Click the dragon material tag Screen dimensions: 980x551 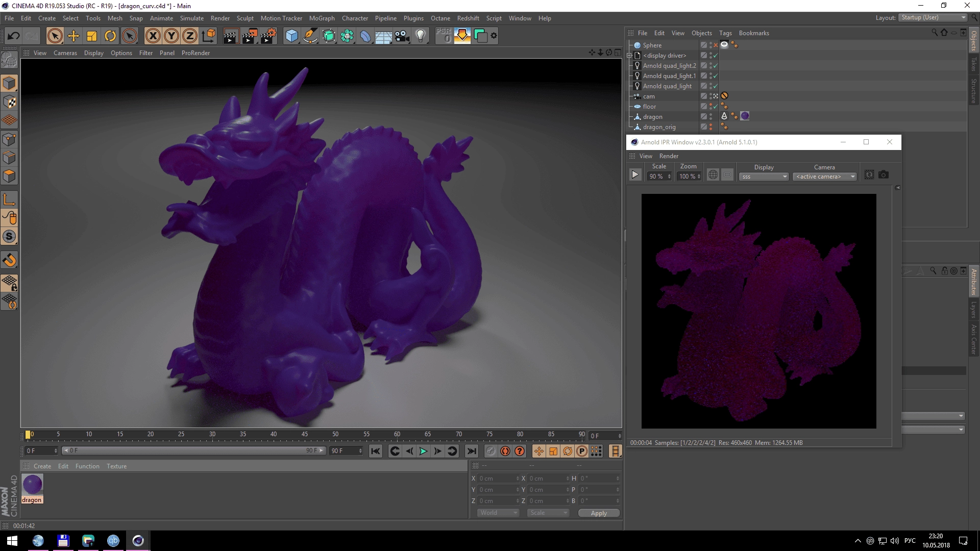pyautogui.click(x=745, y=116)
